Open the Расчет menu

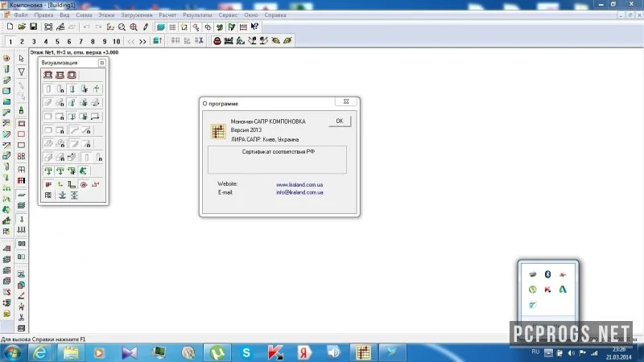[167, 15]
